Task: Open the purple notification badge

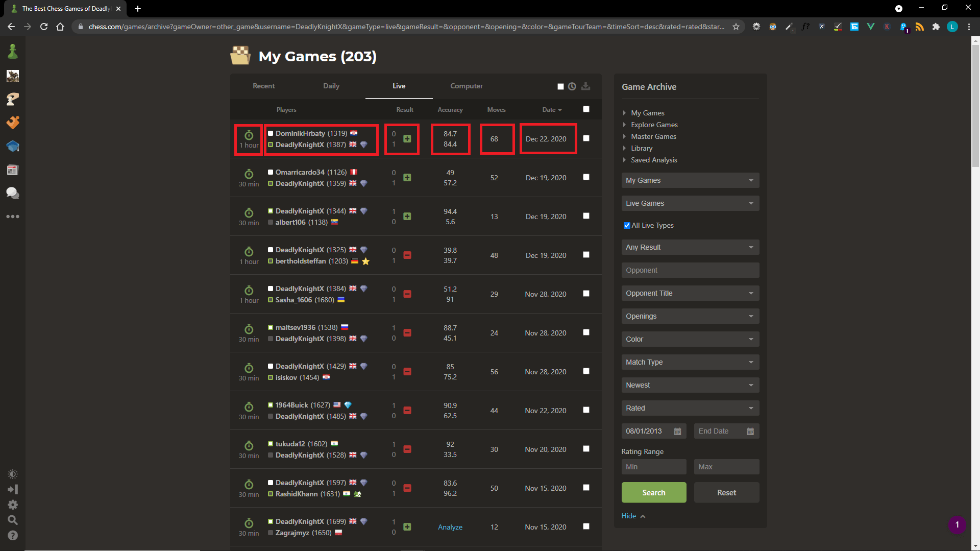Action: (957, 524)
